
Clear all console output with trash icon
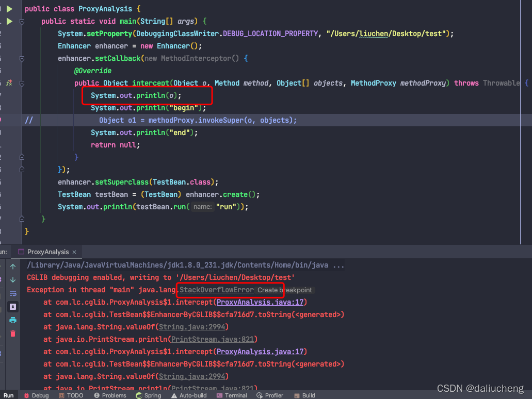click(x=13, y=334)
